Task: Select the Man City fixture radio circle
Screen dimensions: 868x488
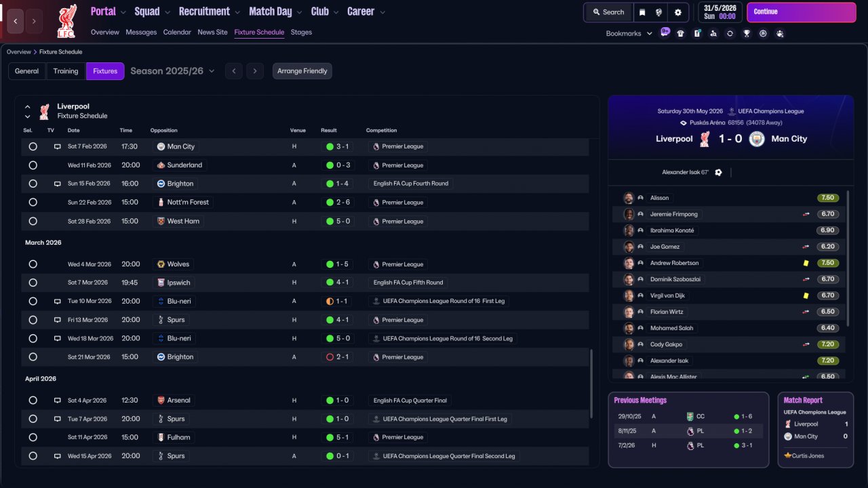Action: [x=33, y=146]
